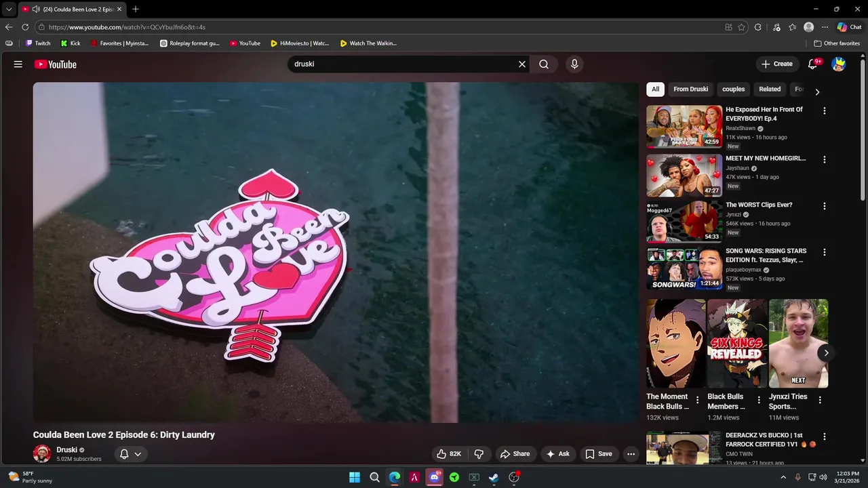Open The WORST Clips Ever thumbnail
This screenshot has height=488, width=868.
point(684,221)
